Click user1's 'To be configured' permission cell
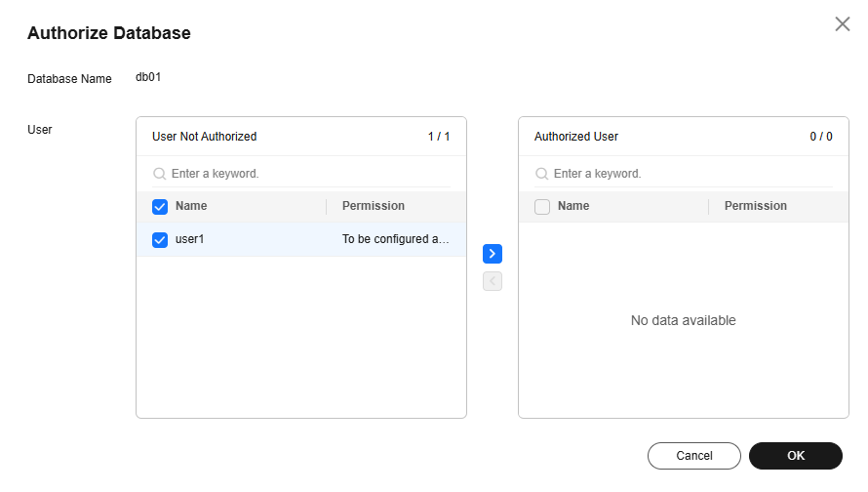868x492 pixels. (395, 239)
